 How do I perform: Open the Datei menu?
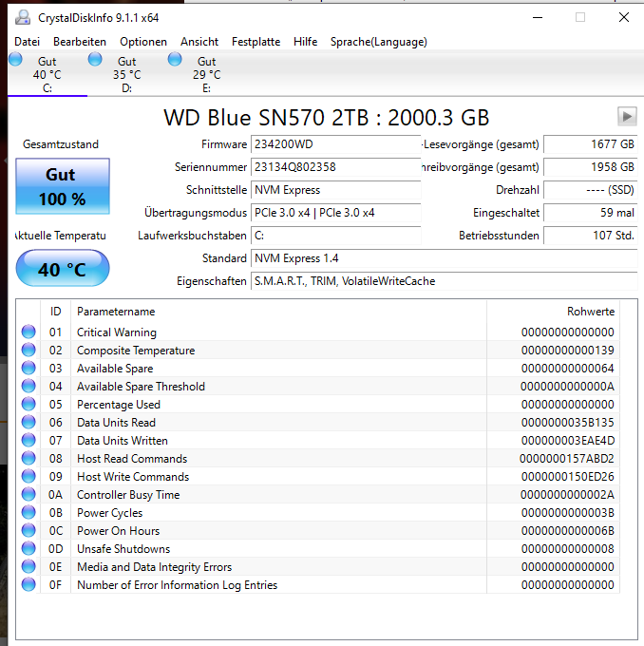pyautogui.click(x=28, y=42)
